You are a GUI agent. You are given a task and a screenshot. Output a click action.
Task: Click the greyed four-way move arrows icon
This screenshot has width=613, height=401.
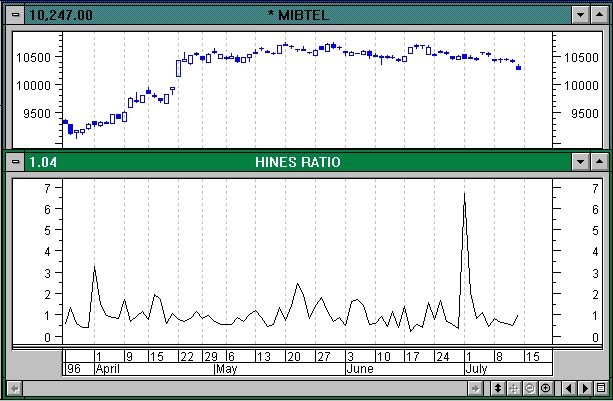(x=514, y=388)
